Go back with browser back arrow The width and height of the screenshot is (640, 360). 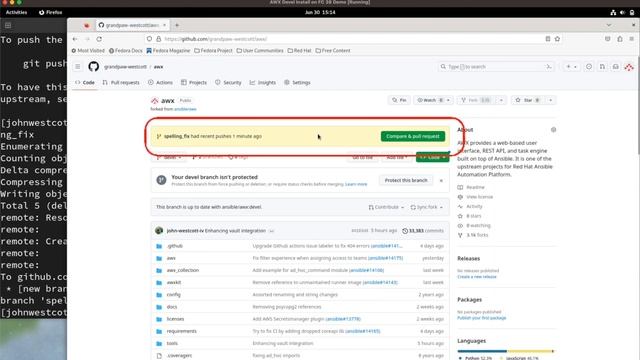coord(75,39)
